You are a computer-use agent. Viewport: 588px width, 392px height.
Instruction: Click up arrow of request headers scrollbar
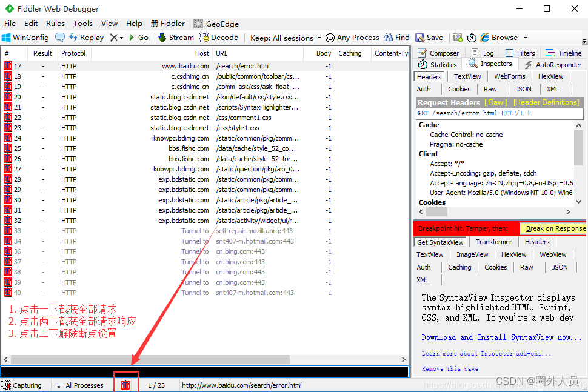(x=579, y=125)
